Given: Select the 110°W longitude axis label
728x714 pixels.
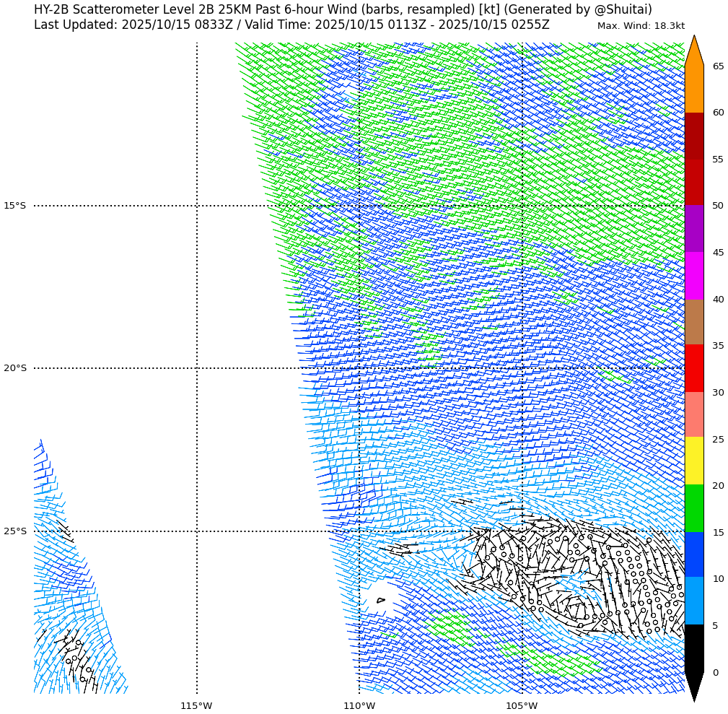Looking at the screenshot, I should 359,705.
